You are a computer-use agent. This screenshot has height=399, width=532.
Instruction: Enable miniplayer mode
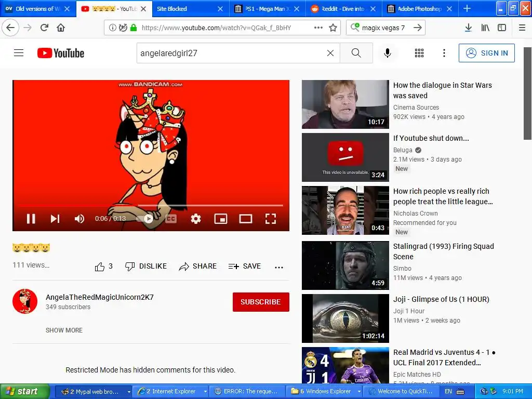[221, 219]
